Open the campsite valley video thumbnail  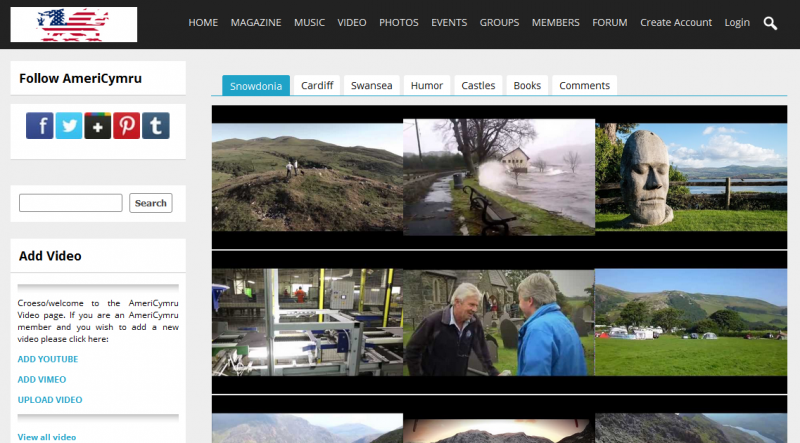coord(691,322)
